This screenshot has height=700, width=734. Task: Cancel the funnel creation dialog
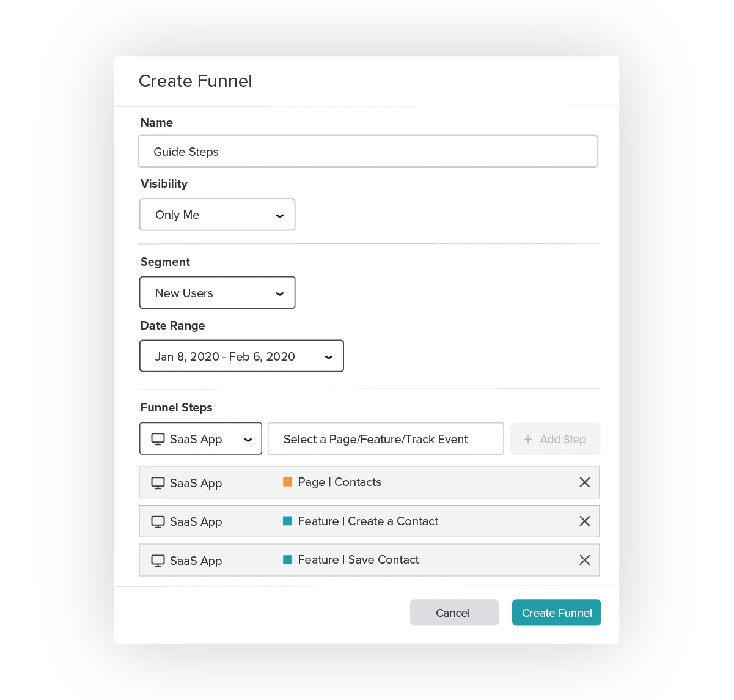click(453, 613)
